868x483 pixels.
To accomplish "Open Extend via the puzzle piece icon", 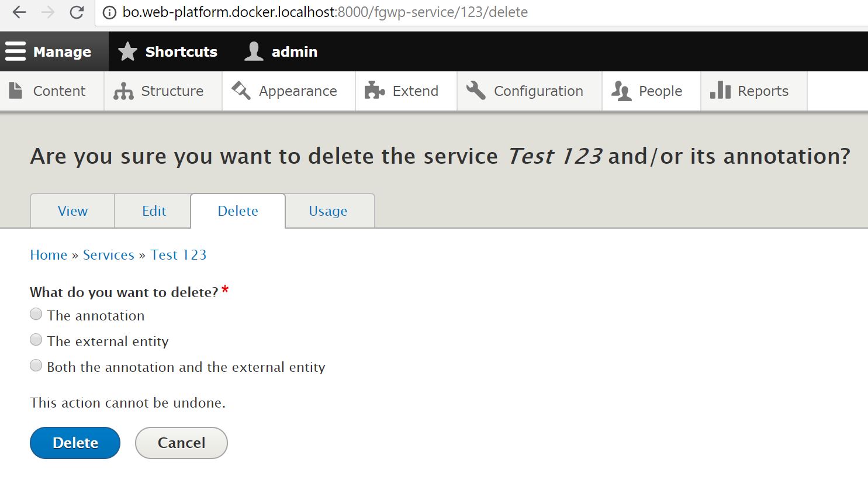I will tap(374, 90).
